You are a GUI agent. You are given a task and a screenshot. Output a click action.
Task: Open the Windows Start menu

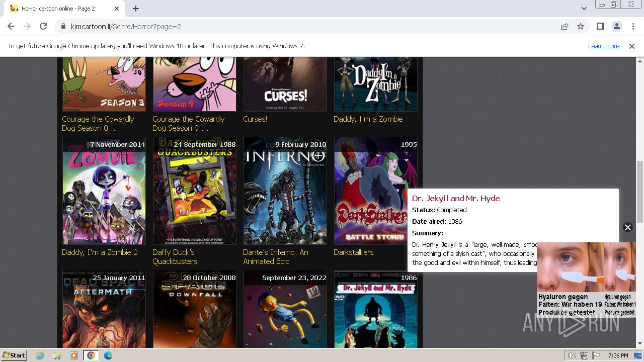point(14,355)
